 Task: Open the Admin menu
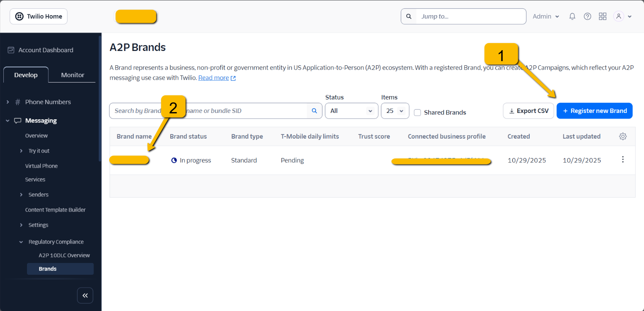(x=545, y=16)
